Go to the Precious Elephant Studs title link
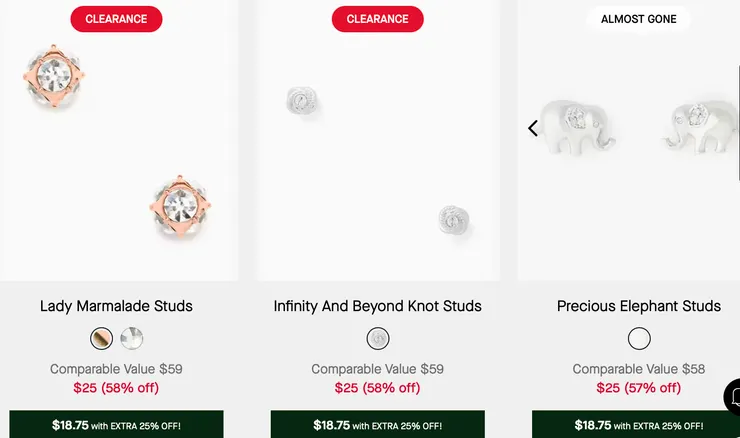The width and height of the screenshot is (740, 438). (x=638, y=306)
